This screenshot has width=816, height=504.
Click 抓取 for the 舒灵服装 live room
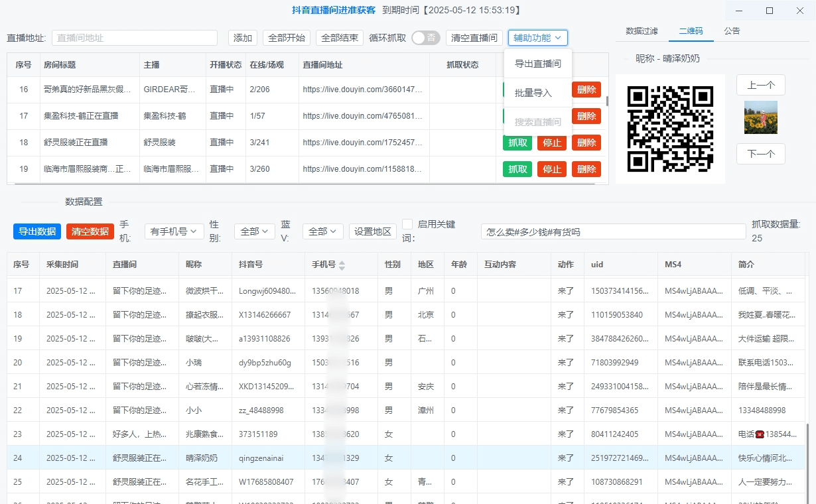(517, 143)
